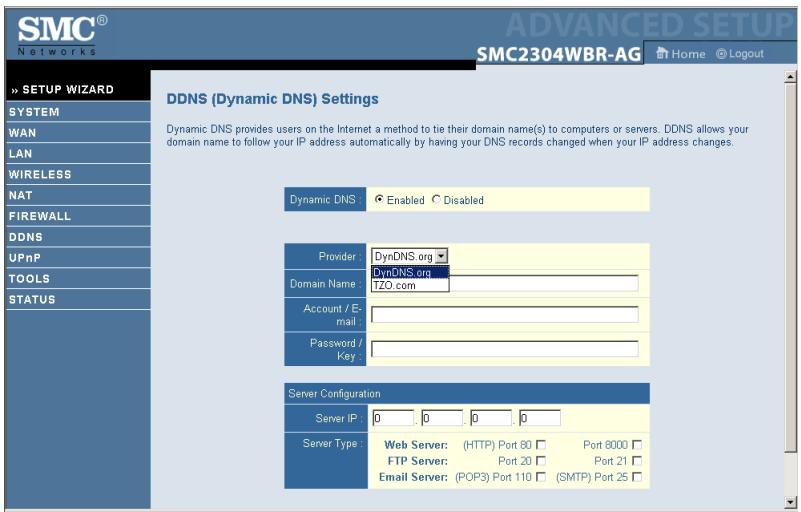This screenshot has height=512, width=801.
Task: Click the Email Server: label
Action: coord(413,477)
